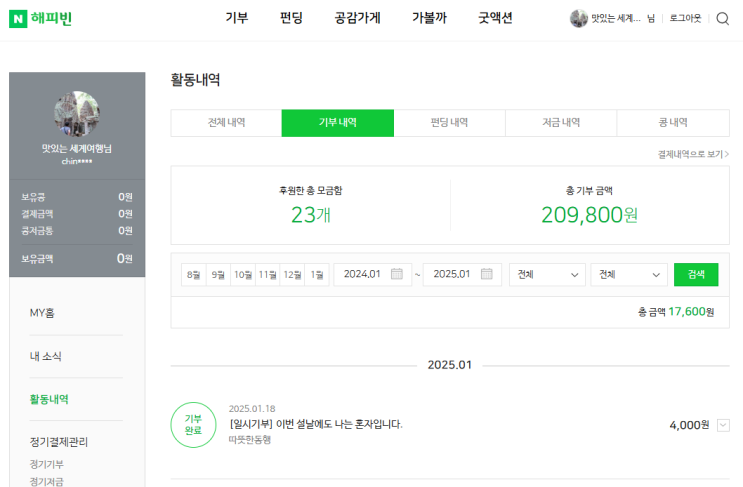Select the 8월 quick month filter

tap(193, 274)
